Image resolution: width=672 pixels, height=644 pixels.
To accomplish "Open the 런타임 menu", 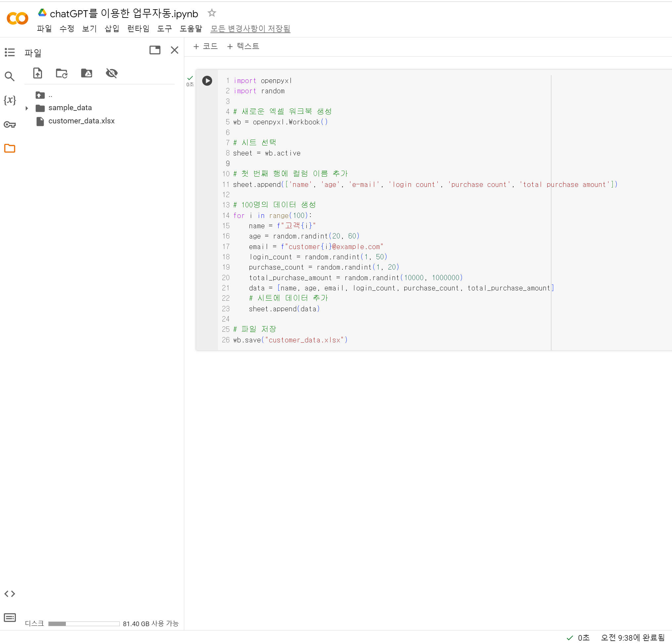I will (x=138, y=28).
